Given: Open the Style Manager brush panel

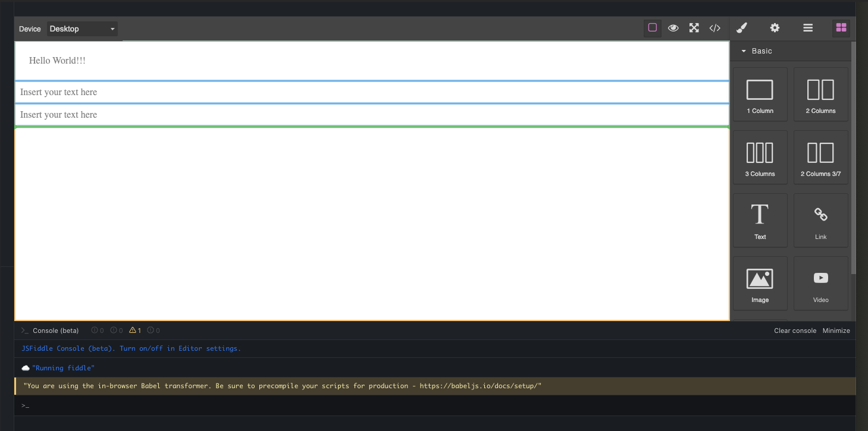Looking at the screenshot, I should pyautogui.click(x=741, y=27).
